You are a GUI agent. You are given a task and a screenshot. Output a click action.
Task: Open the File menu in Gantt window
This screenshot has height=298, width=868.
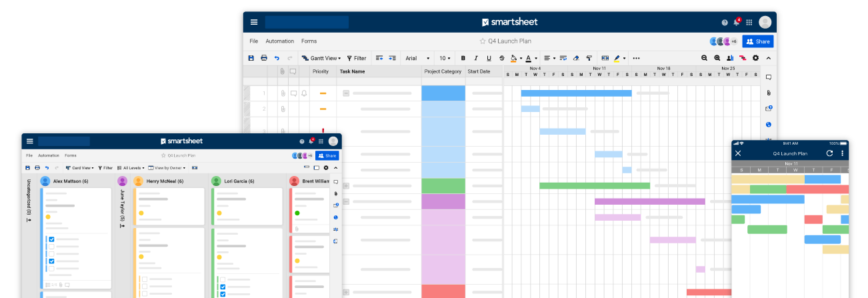[x=253, y=41]
